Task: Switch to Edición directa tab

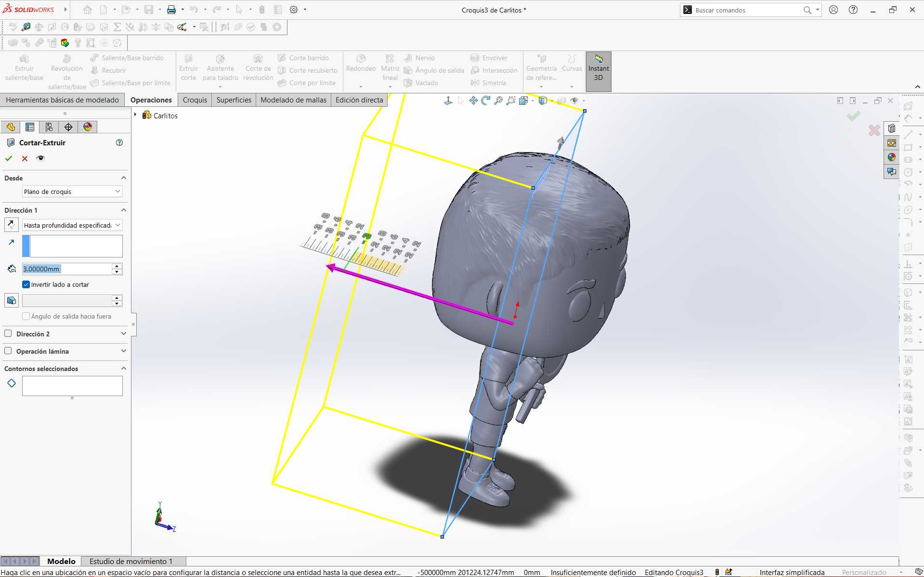Action: pyautogui.click(x=359, y=100)
